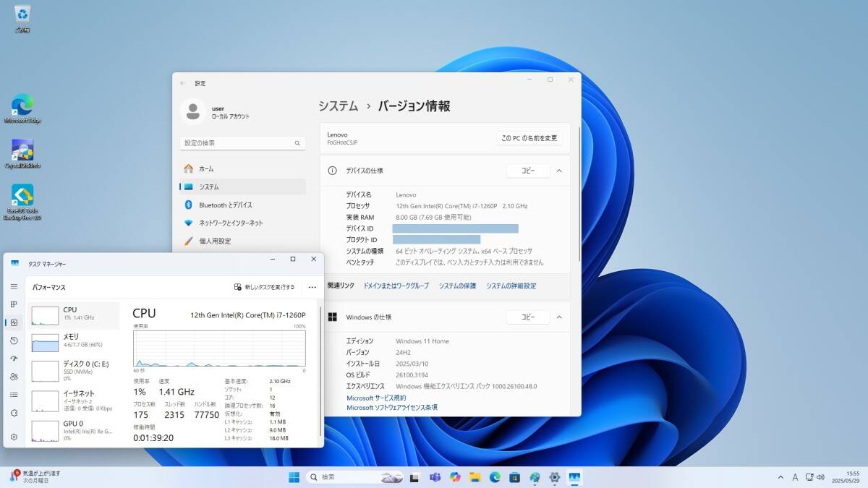
Task: Open Windows Start button
Action: pyautogui.click(x=294, y=477)
